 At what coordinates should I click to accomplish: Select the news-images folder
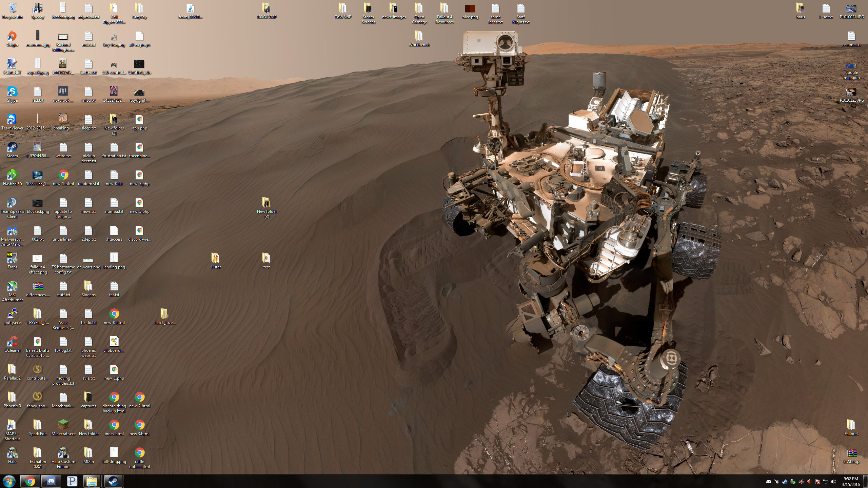pos(394,11)
